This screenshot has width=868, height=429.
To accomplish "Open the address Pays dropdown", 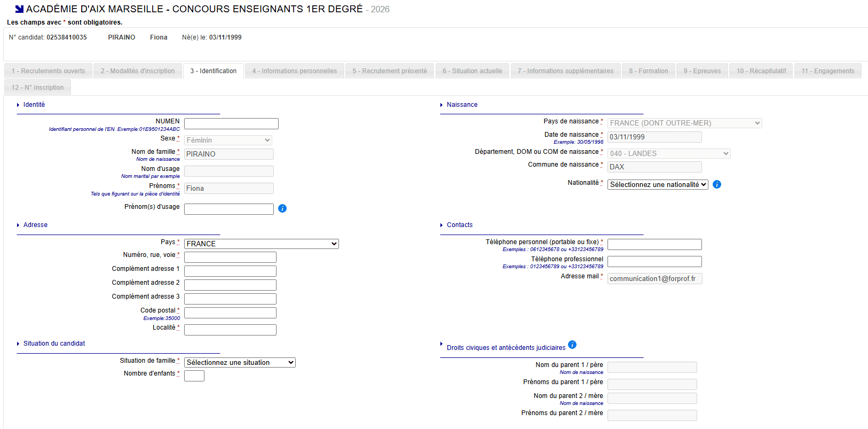I will coord(261,244).
